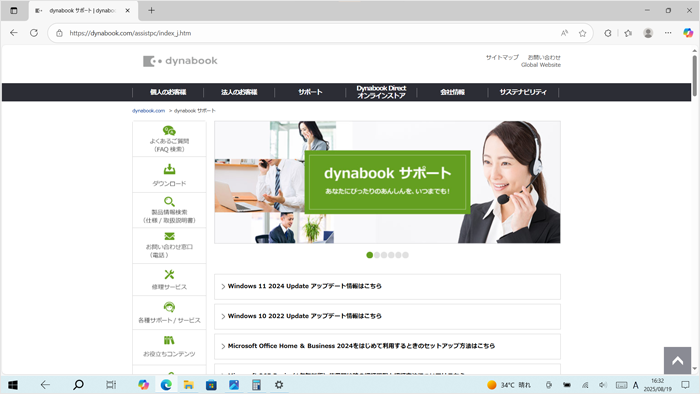Image resolution: width=700 pixels, height=394 pixels.
Task: Open Microsoft Office Home & Business 2024 setup link
Action: (387, 346)
